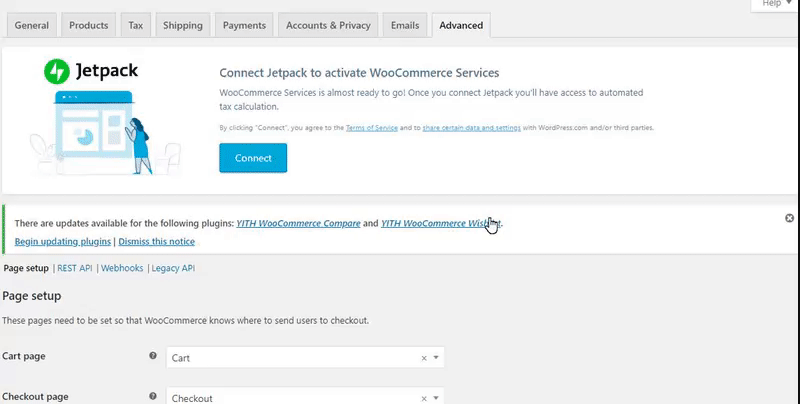Close the plugin update notice
The image size is (800, 404).
[789, 218]
